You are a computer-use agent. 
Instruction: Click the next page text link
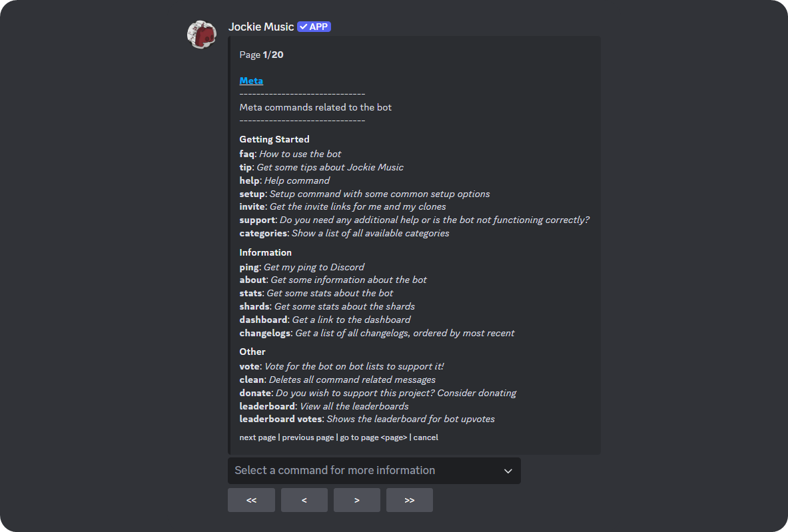[257, 437]
